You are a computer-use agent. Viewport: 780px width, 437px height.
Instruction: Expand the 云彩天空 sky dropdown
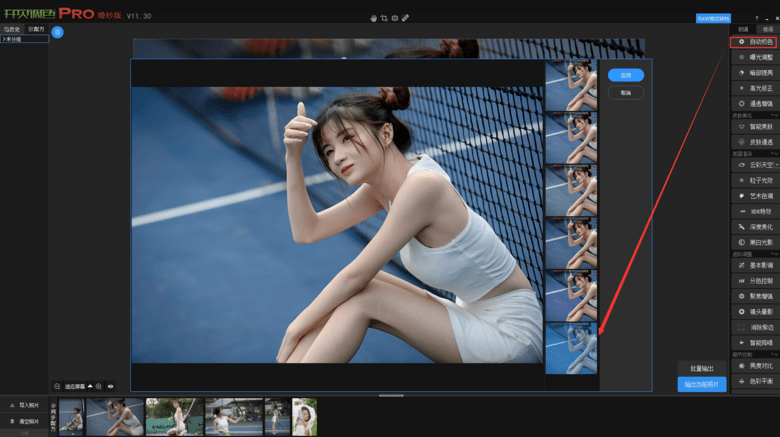pos(775,164)
